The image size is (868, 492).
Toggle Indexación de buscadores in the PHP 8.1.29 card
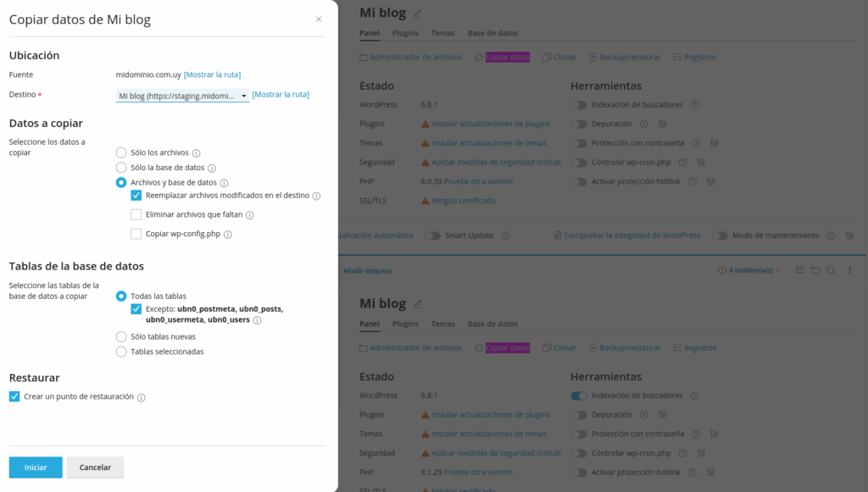[x=579, y=395]
